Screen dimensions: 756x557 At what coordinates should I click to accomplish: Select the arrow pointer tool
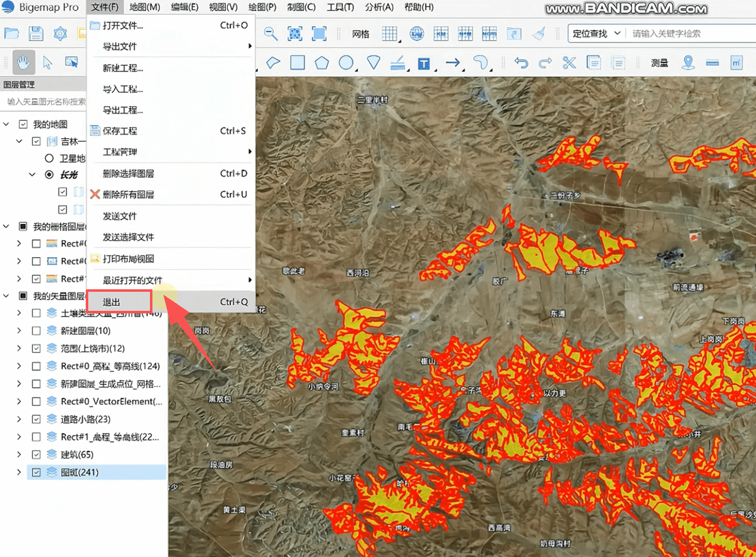click(48, 62)
